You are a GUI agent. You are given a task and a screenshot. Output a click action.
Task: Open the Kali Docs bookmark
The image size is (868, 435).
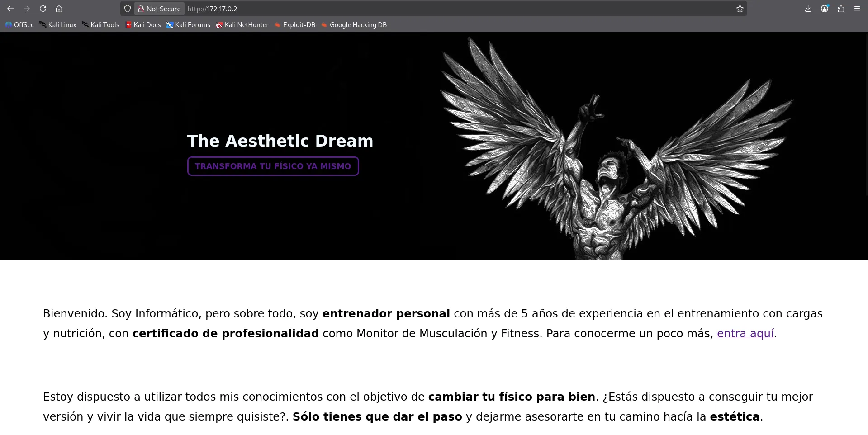[x=143, y=25]
